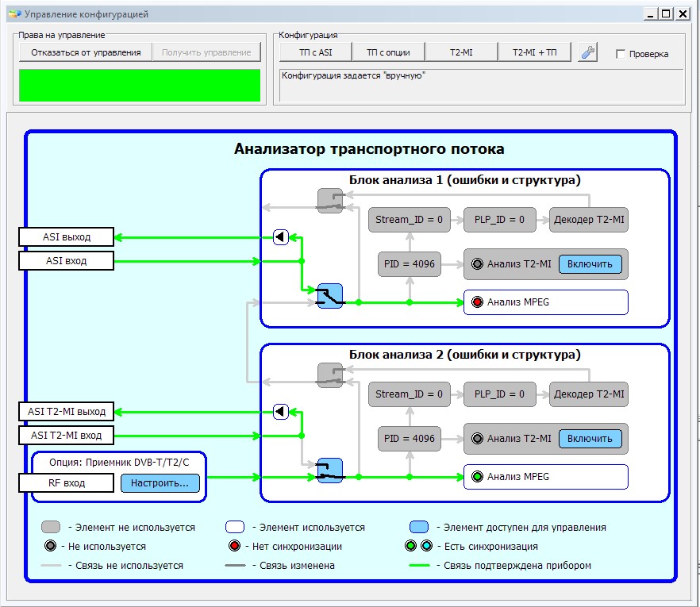Click the gray output switch in Block 2
This screenshot has width=700, height=607.
pos(330,375)
